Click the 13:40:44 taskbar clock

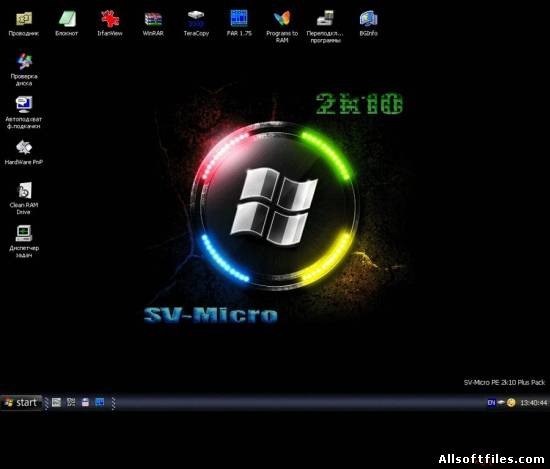pos(534,403)
